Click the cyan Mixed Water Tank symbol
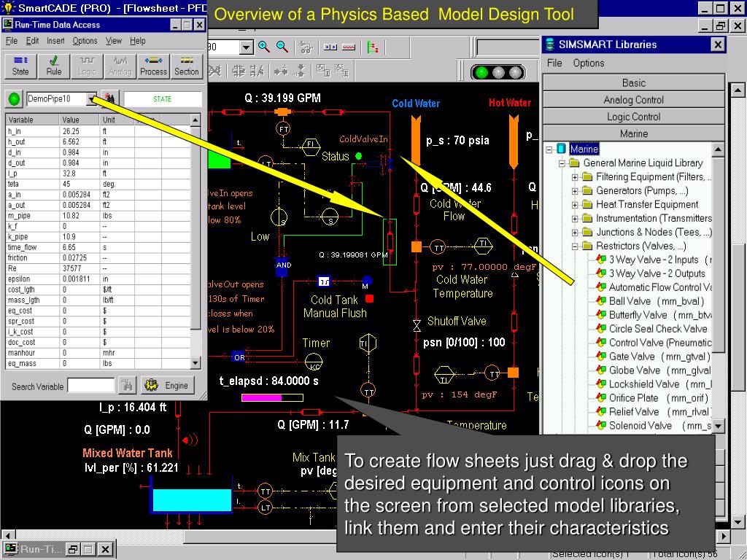The image size is (747, 560). (x=192, y=500)
